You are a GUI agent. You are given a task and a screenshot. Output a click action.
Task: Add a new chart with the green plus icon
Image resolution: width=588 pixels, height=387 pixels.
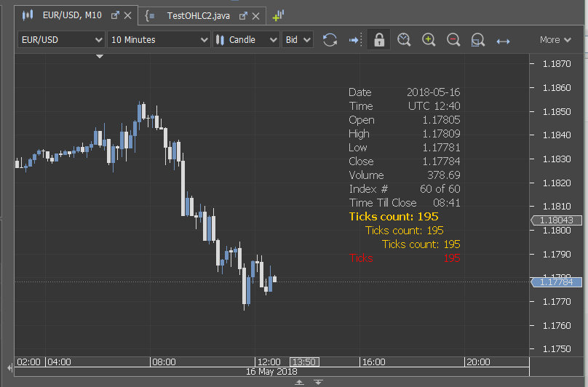click(278, 16)
